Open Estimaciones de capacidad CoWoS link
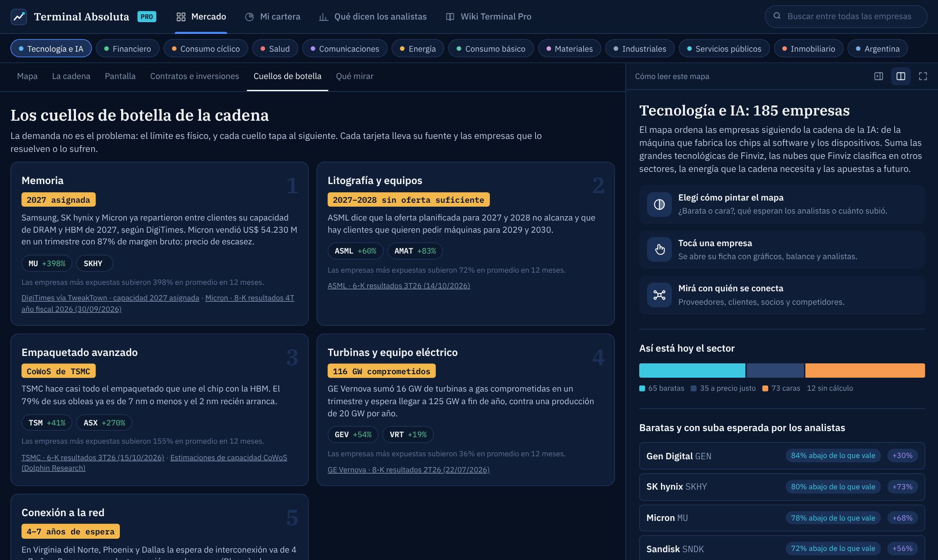The width and height of the screenshot is (938, 560). coord(228,457)
